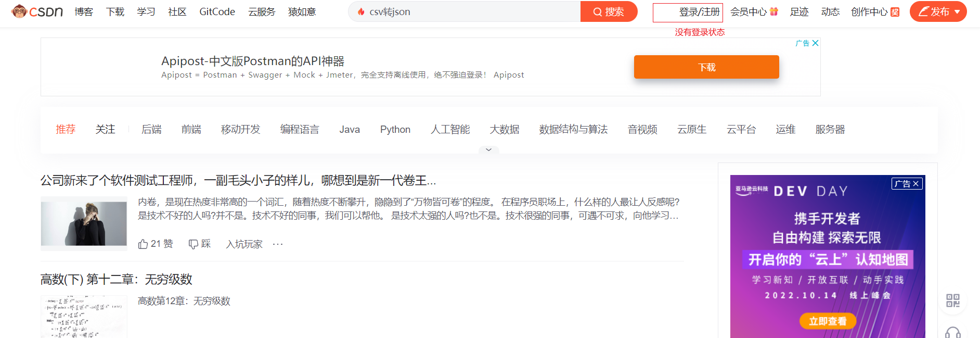This screenshot has width=980, height=338.
Task: Click the search magnifier button
Action: click(x=609, y=11)
